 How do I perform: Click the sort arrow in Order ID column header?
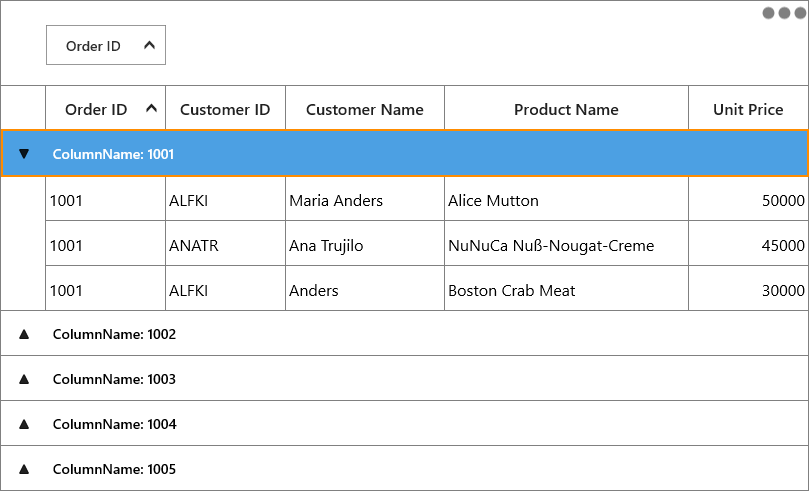pos(151,108)
